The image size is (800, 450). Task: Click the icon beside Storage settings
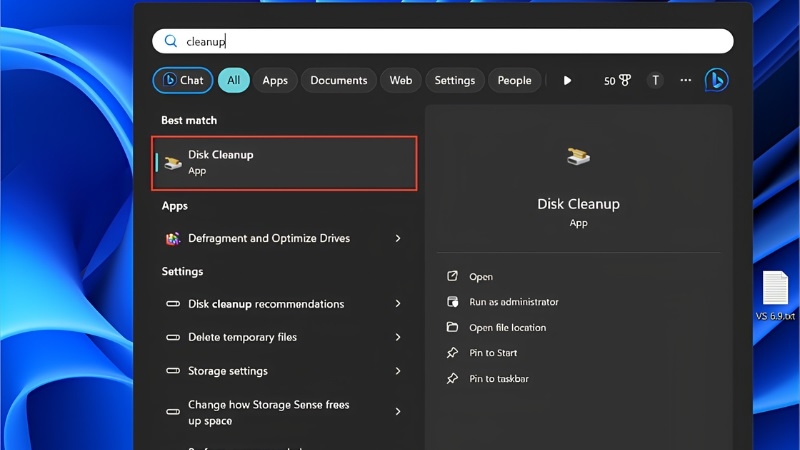(x=173, y=371)
